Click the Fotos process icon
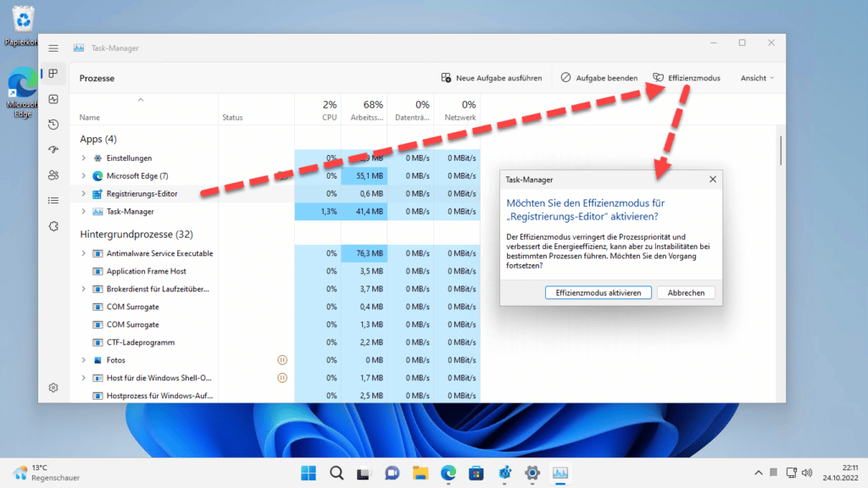This screenshot has height=488, width=868. [97, 360]
